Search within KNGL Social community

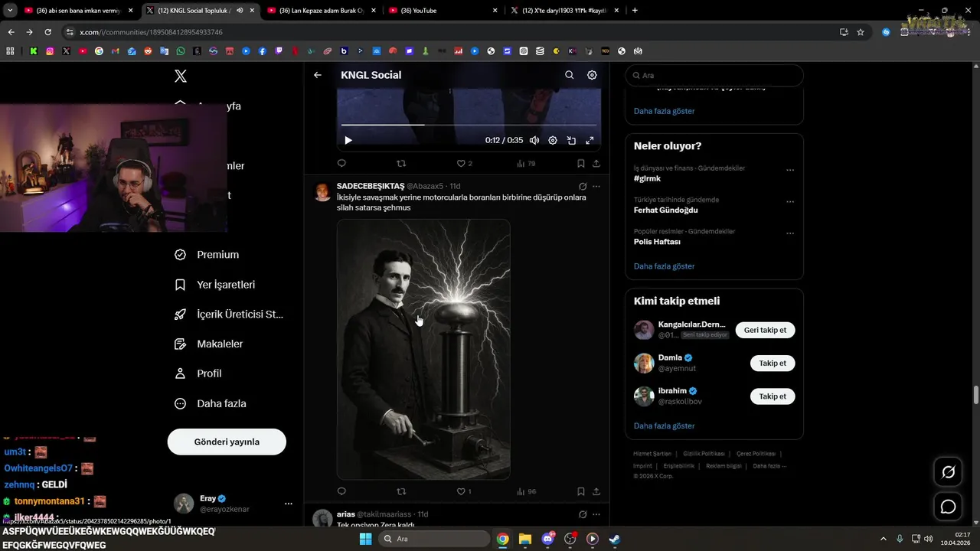tap(569, 75)
